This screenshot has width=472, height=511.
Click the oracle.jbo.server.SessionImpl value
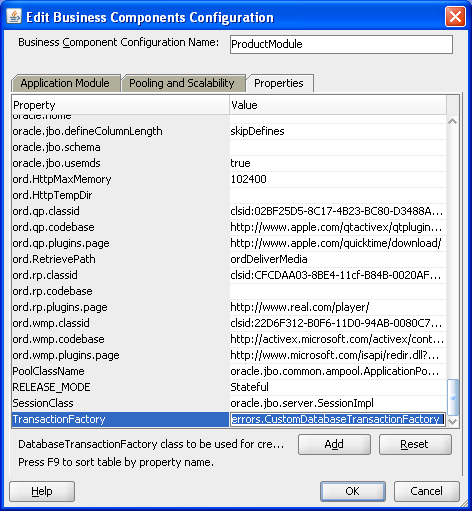(x=338, y=403)
